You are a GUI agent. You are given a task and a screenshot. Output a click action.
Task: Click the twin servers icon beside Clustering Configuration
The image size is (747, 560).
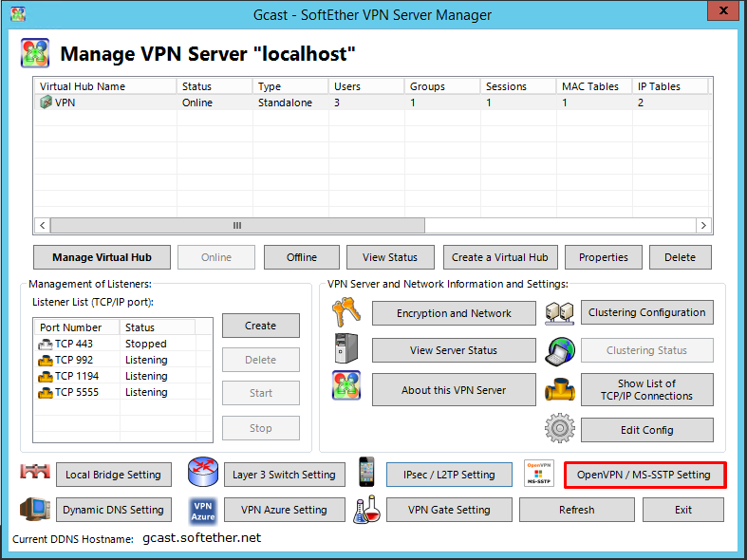559,313
